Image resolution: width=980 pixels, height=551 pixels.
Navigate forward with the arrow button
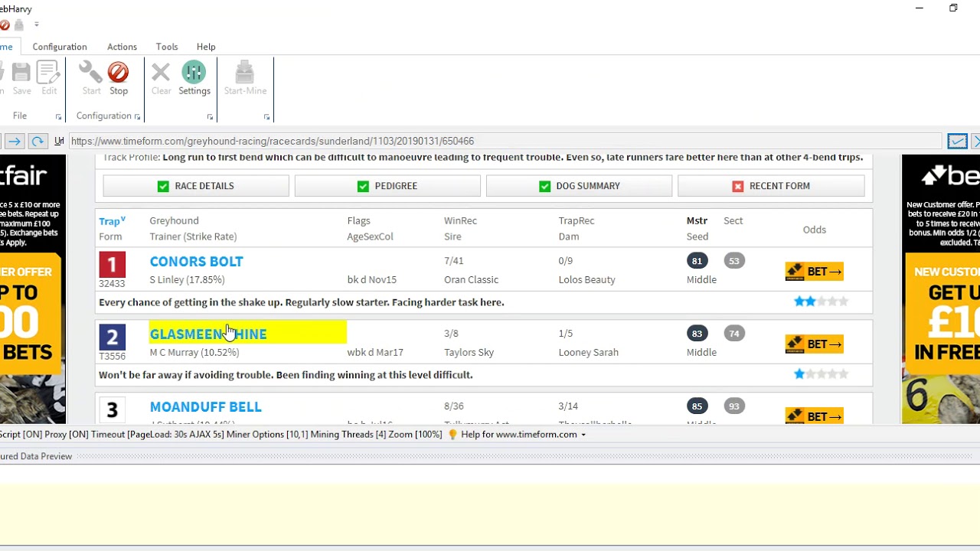pos(15,141)
